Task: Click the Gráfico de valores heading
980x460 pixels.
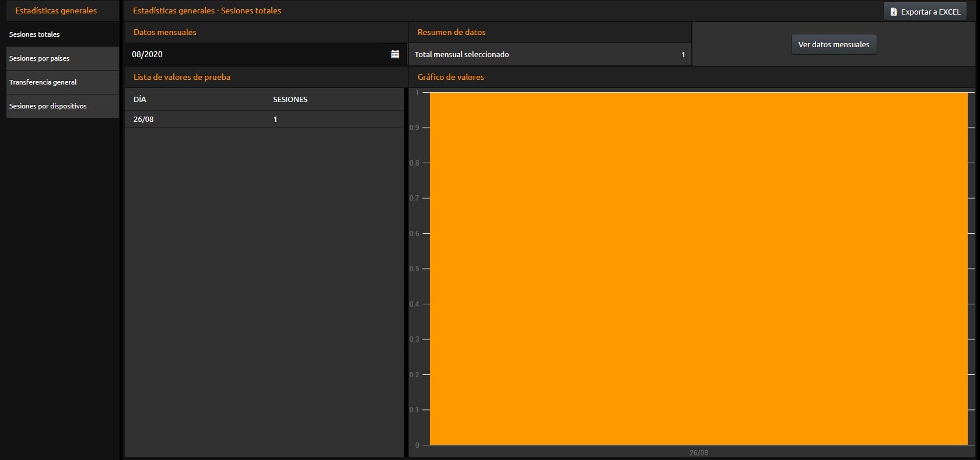Action: click(451, 77)
